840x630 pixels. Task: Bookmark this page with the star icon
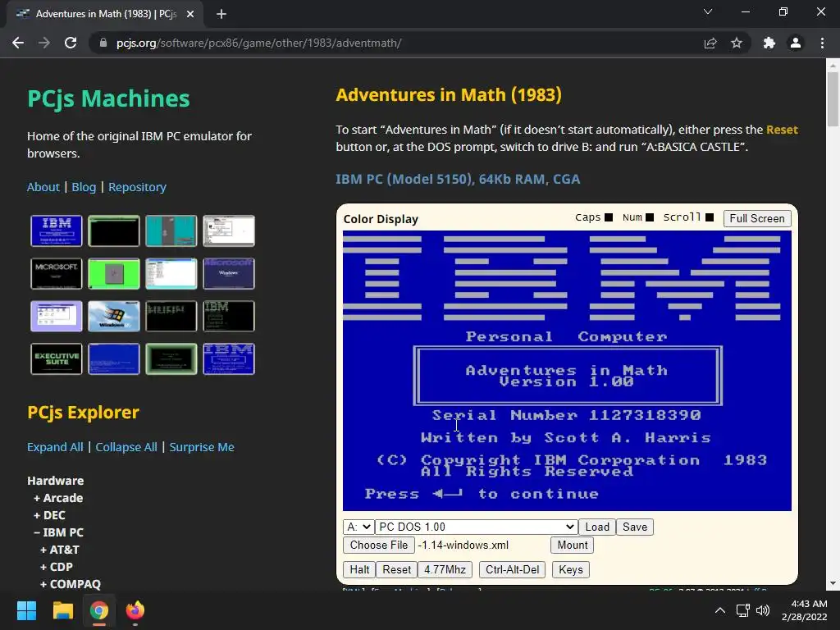[737, 43]
